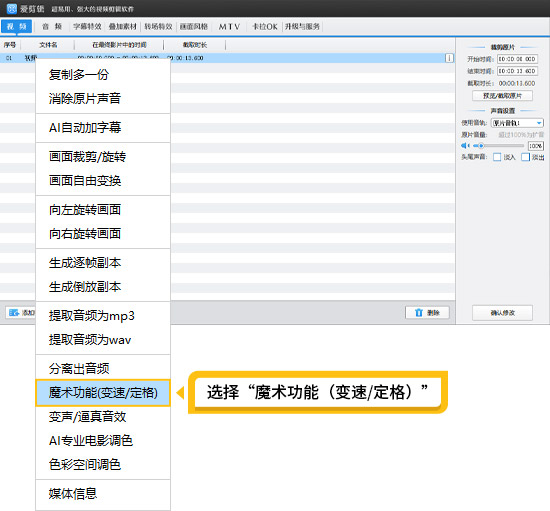This screenshot has width=550, height=511.
Task: Click the 在最终影片中的时间 column header
Action: (119, 45)
